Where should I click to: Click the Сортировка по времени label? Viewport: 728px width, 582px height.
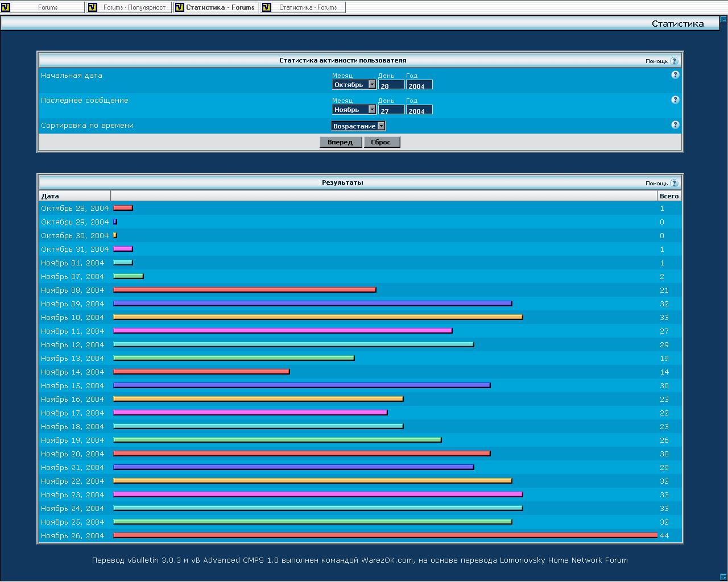click(87, 125)
